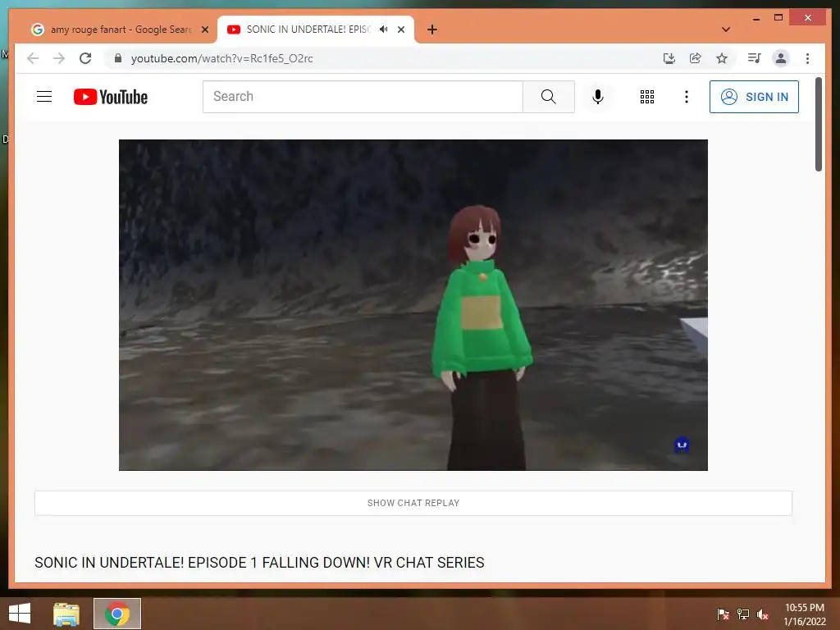Go forward with browser forward arrow

(x=59, y=58)
